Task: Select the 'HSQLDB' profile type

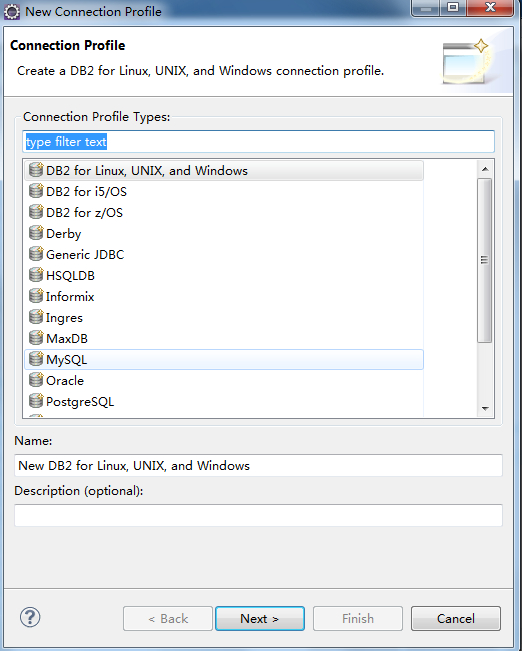Action: coord(224,276)
